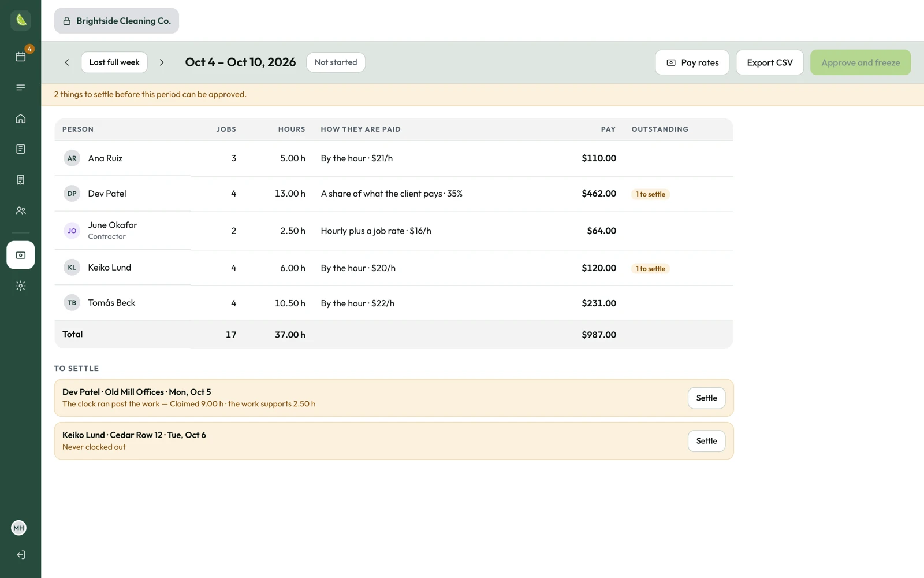
Task: Click June Okafor's pay $64.00
Action: coord(602,231)
